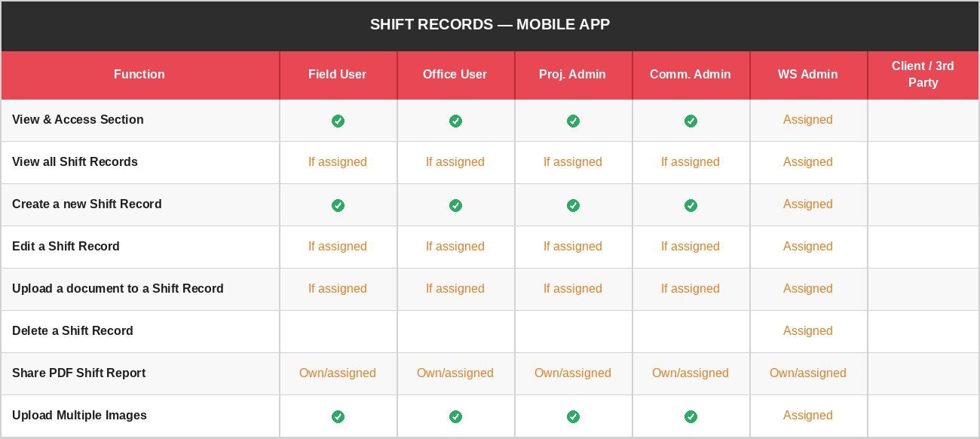Click Office User 'If assigned' for Edit a Shift Record
The height and width of the screenshot is (439, 980).
[455, 247]
